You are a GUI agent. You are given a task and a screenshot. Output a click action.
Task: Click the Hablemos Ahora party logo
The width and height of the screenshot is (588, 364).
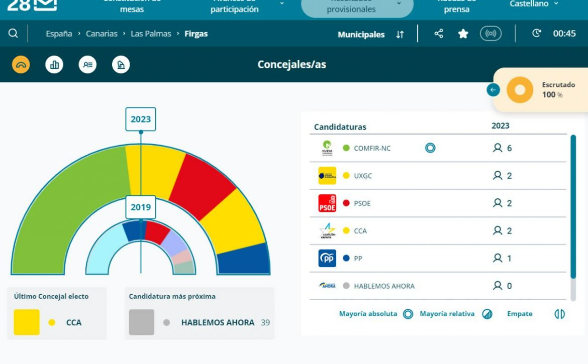pyautogui.click(x=327, y=286)
